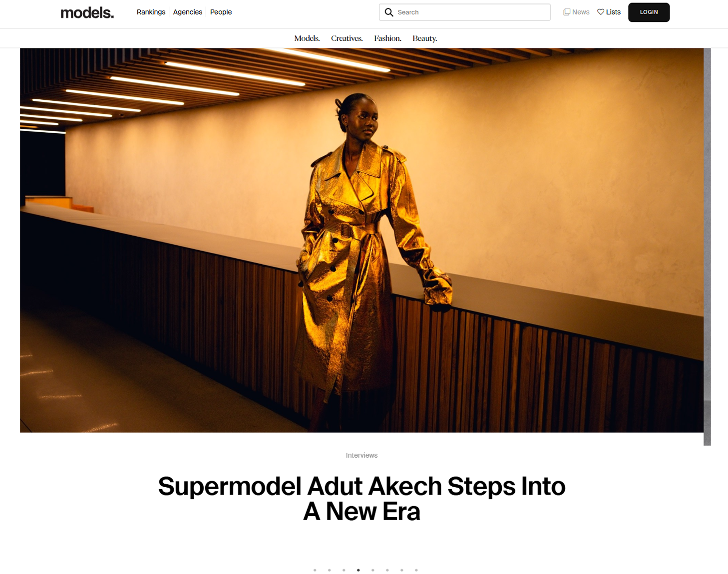
Task: Click the News newspaper icon
Action: pyautogui.click(x=567, y=12)
